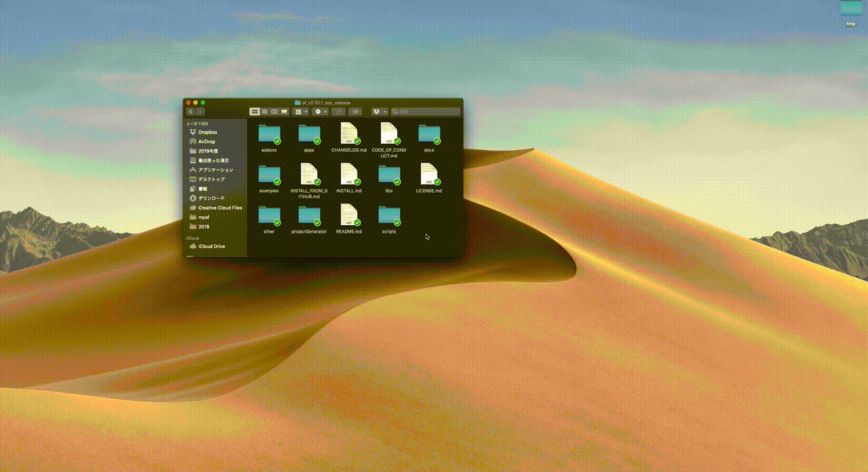Open the item grouping dropdown
This screenshot has height=472, width=868.
[300, 111]
